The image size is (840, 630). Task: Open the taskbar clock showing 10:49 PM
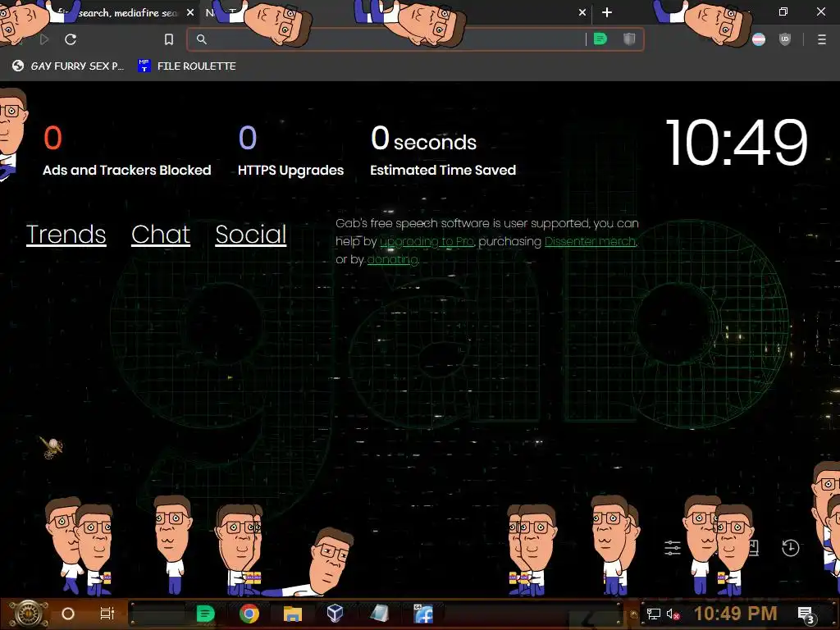pyautogui.click(x=736, y=614)
